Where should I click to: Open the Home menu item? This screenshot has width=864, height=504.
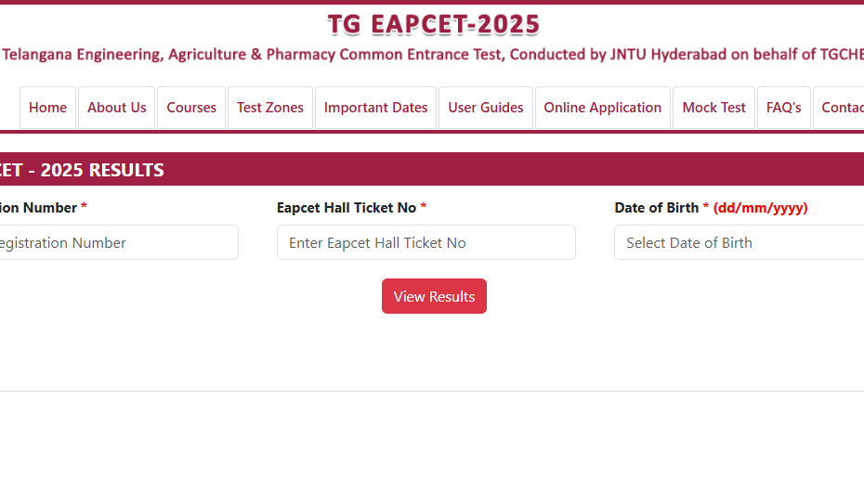point(47,108)
